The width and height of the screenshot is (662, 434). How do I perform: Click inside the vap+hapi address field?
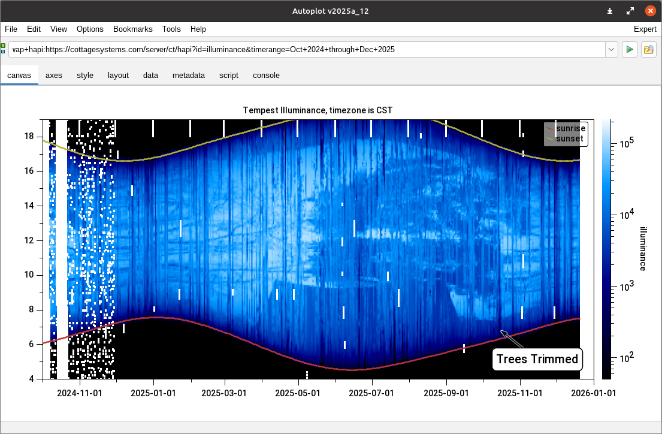pyautogui.click(x=300, y=49)
